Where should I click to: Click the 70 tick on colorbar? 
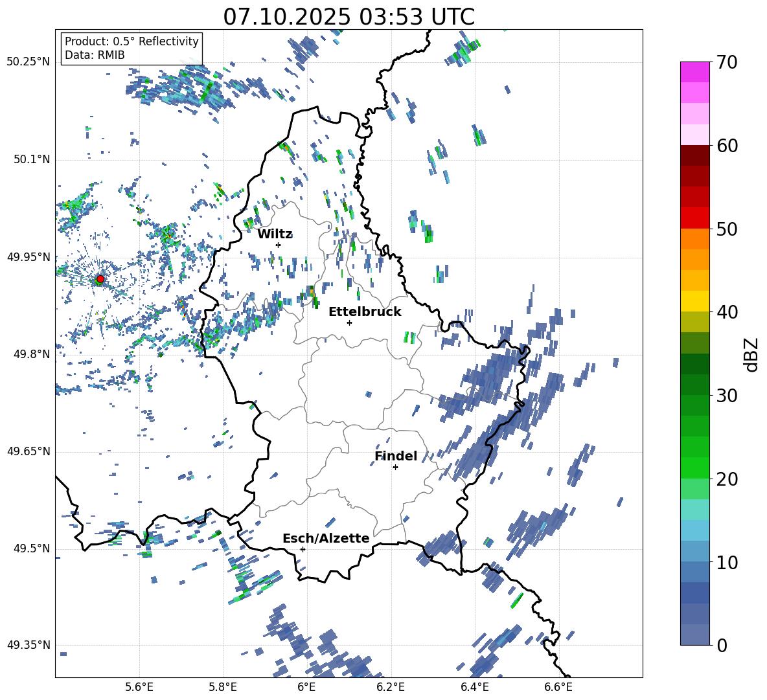pyautogui.click(x=727, y=63)
